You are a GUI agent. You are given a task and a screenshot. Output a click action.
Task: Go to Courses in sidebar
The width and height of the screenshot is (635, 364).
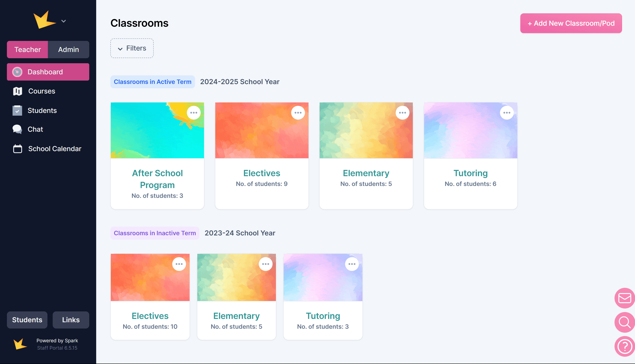point(42,91)
